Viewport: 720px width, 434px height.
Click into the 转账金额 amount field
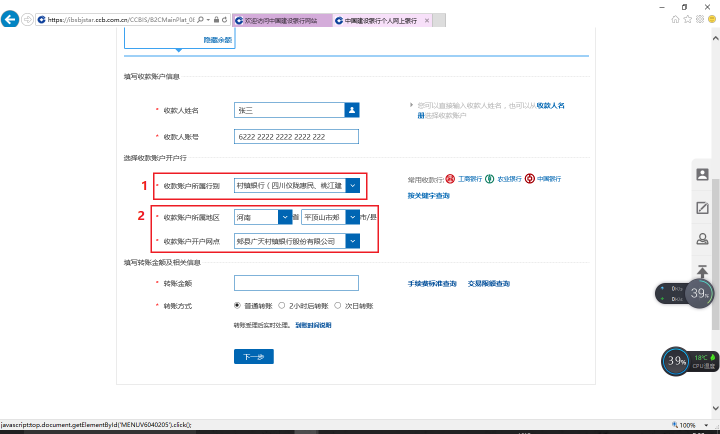click(296, 283)
